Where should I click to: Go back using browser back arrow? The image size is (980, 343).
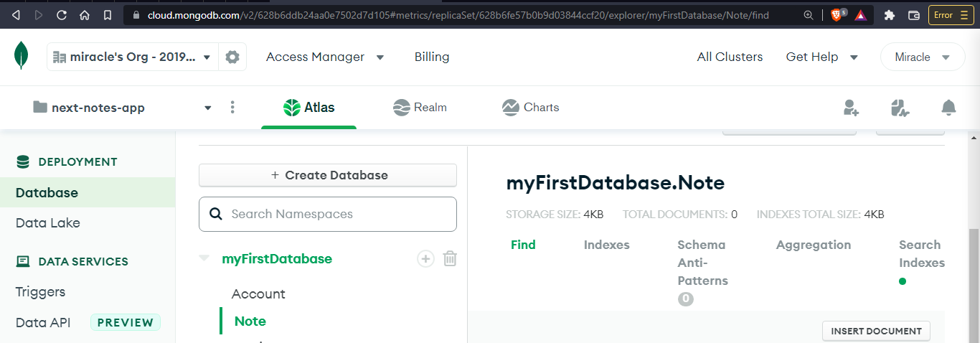tap(16, 14)
